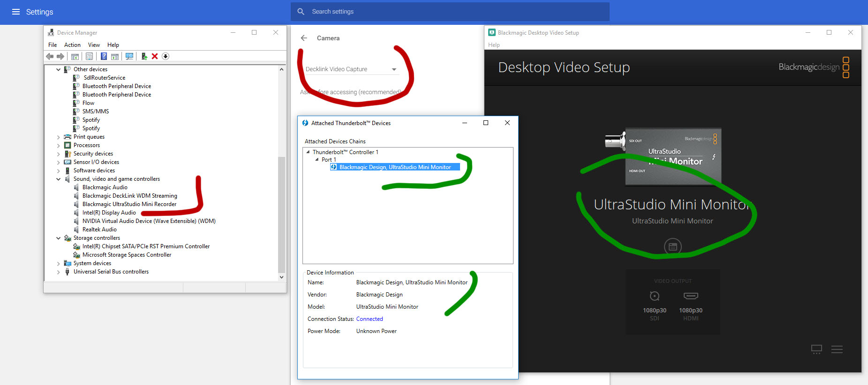This screenshot has width=868, height=385.
Task: Click the Search settings input field
Action: click(450, 12)
